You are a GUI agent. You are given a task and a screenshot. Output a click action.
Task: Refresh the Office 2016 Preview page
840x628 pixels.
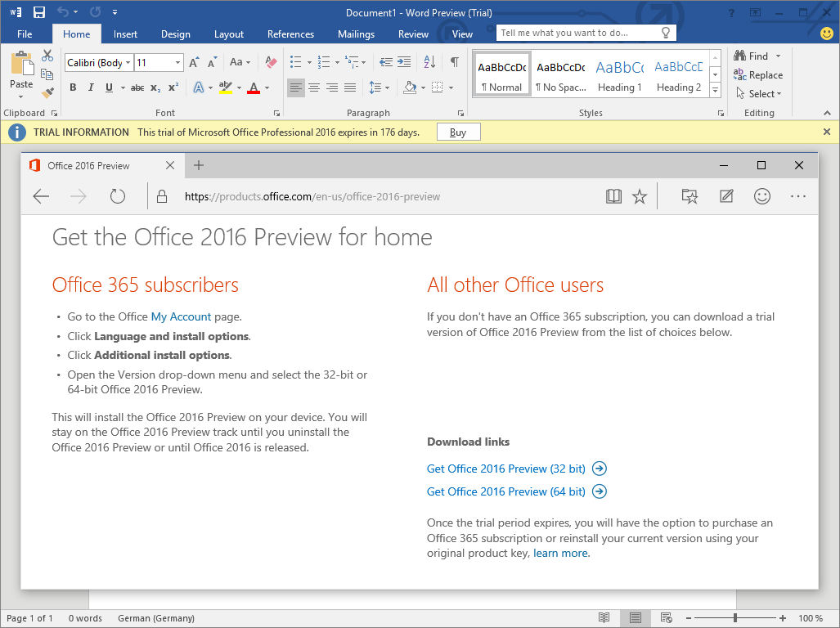117,197
